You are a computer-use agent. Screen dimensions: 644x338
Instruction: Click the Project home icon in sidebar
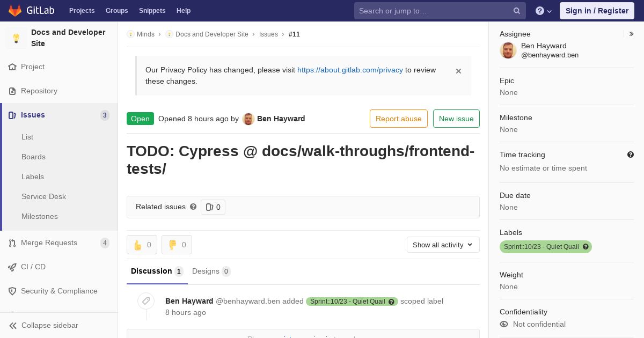click(x=12, y=67)
